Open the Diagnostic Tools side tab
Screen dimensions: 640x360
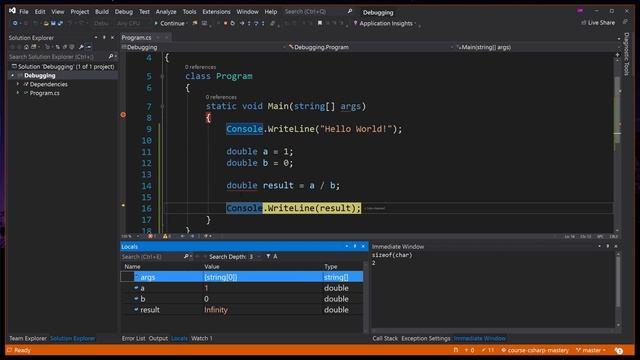tap(627, 54)
